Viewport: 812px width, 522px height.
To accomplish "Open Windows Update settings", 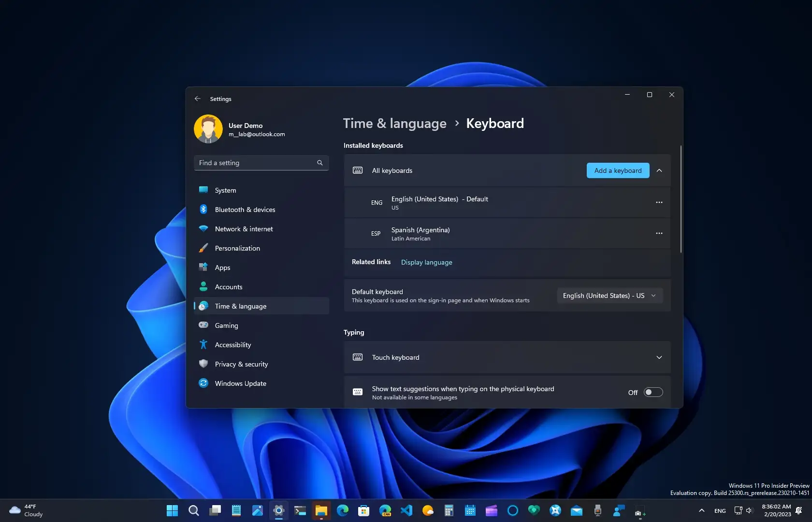I will pos(261,383).
